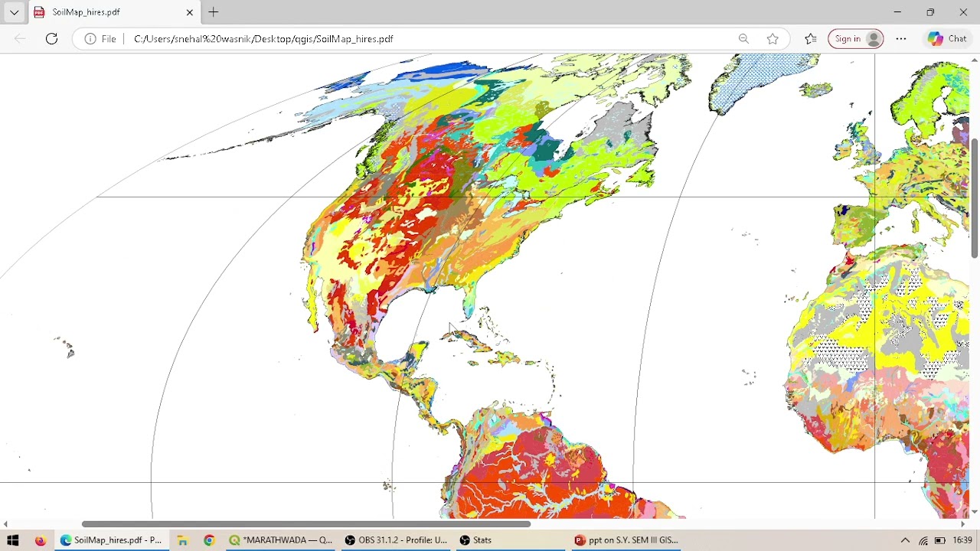Add this page to favorites
This screenshot has width=980, height=551.
click(773, 38)
